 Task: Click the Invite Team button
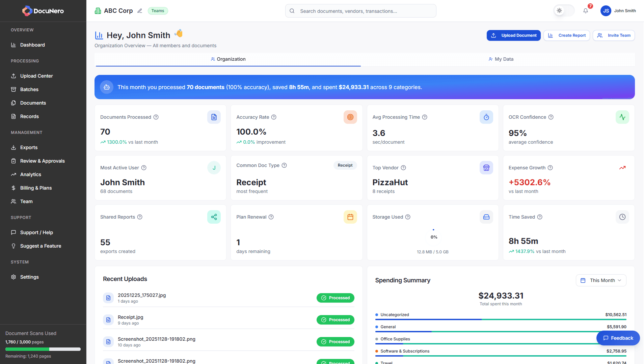pyautogui.click(x=614, y=35)
